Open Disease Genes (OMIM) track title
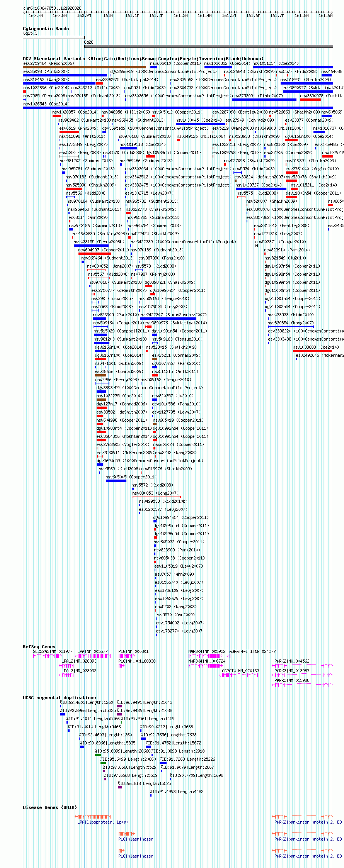The height and width of the screenshot is (868, 344). pyautogui.click(x=50, y=807)
